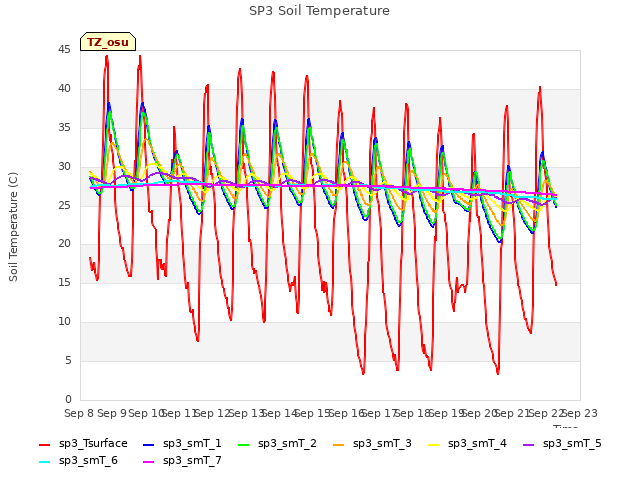Click the blue sp3_smT_1 legend swatch
The width and height of the screenshot is (640, 480).
149,444
